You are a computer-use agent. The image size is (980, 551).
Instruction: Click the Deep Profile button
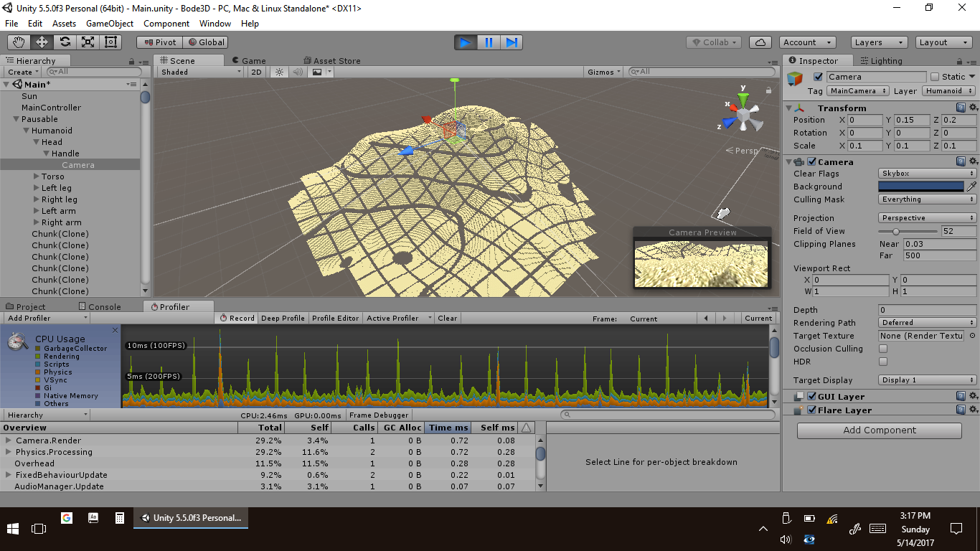(x=283, y=319)
